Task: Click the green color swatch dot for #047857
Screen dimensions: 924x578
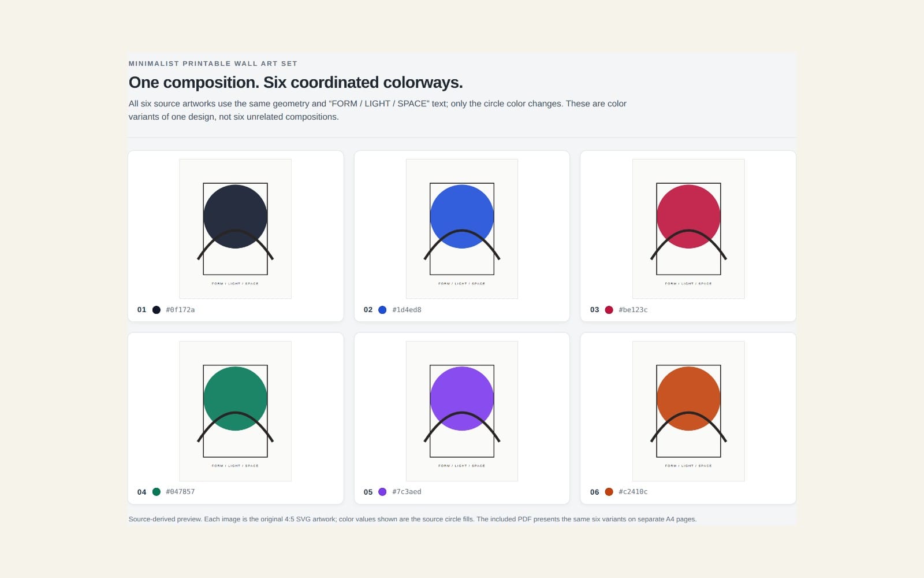Action: (156, 492)
